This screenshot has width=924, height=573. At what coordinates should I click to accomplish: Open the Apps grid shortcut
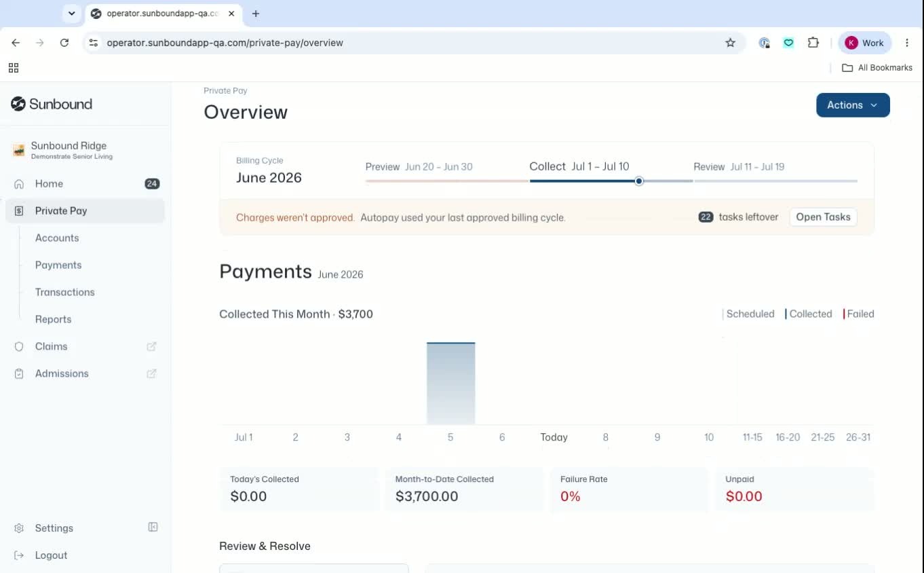click(14, 68)
